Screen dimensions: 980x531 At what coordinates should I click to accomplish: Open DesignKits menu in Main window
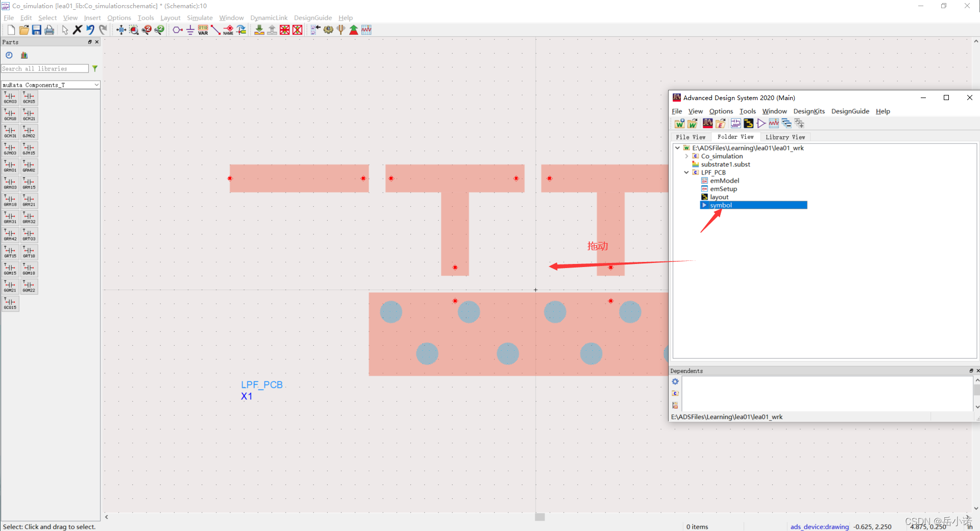(809, 111)
